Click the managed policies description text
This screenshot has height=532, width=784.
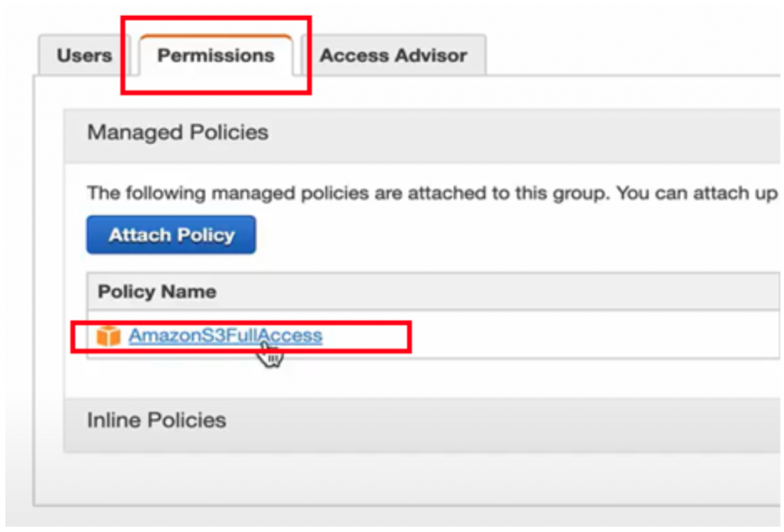point(345,193)
